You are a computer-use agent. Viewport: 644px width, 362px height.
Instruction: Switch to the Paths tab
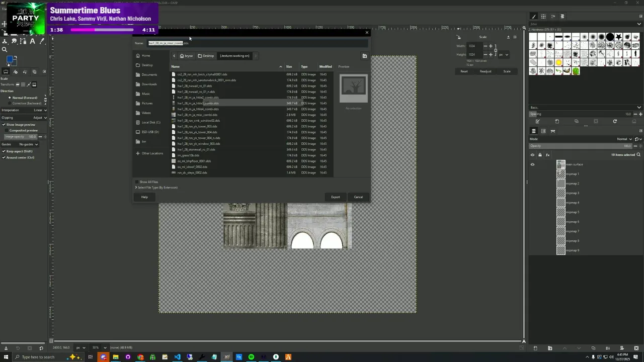point(553,131)
